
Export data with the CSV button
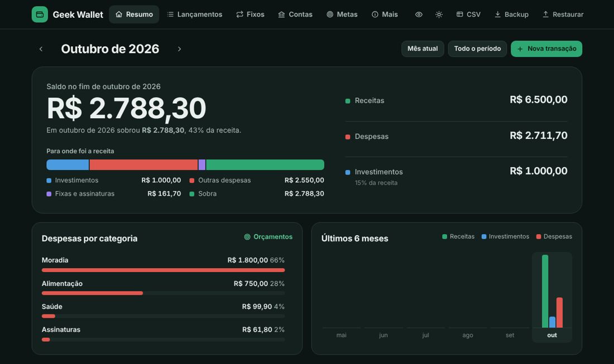[468, 14]
